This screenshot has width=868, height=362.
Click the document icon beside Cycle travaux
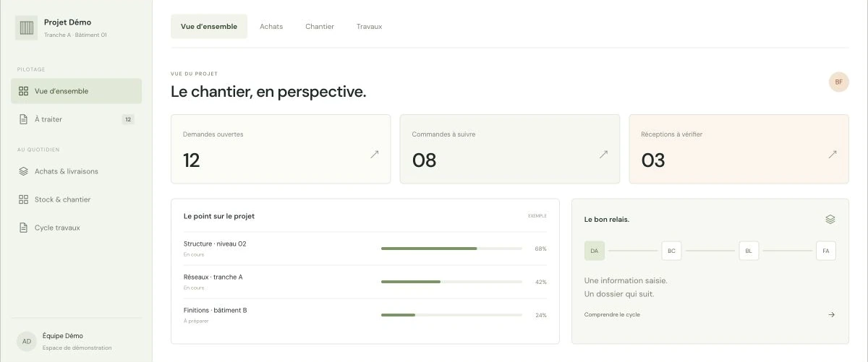[23, 228]
